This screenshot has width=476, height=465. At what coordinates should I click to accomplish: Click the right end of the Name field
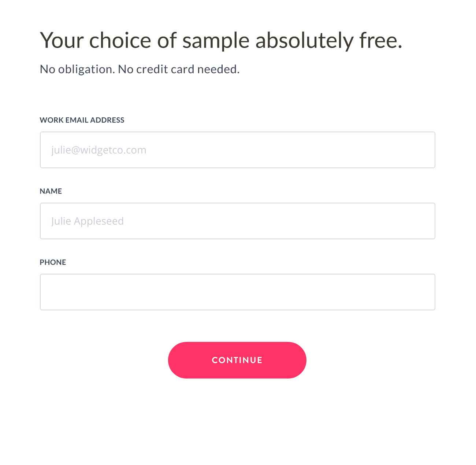[421, 221]
